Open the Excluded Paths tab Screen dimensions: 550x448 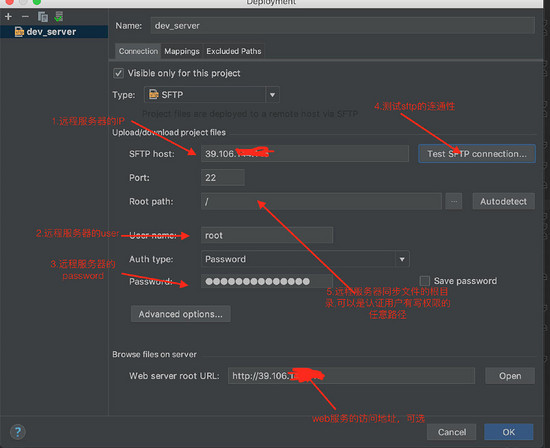(x=234, y=51)
